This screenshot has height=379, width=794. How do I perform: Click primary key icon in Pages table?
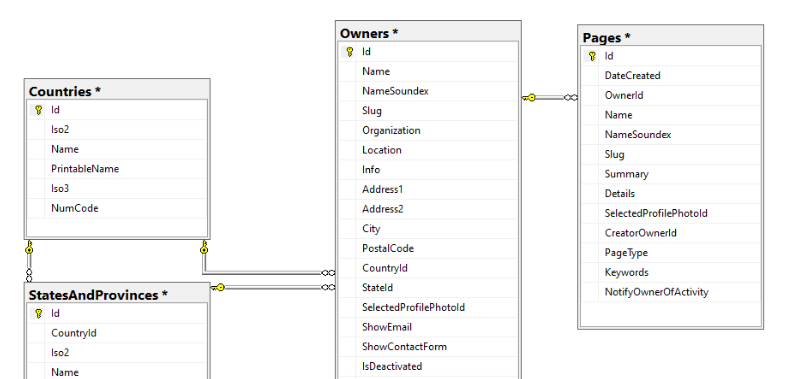(592, 56)
